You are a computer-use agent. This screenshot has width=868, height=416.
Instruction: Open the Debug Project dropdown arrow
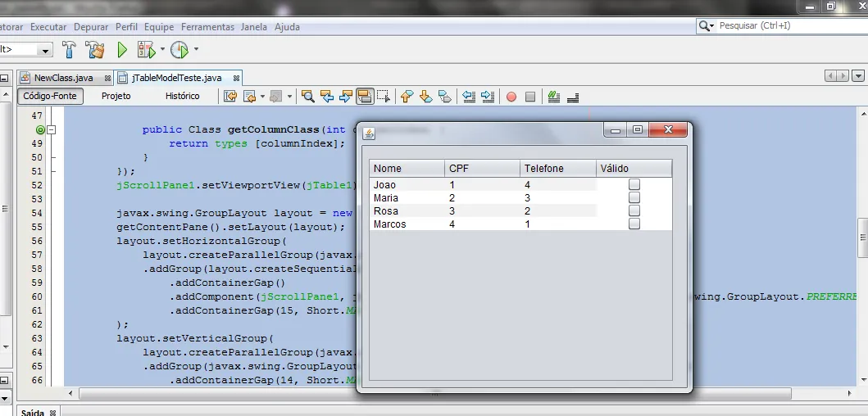coord(162,50)
